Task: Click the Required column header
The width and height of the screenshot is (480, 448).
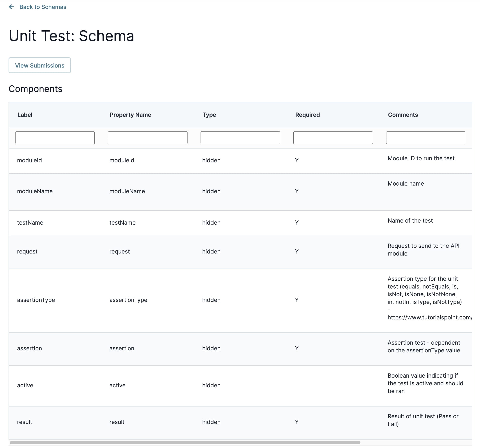Action: coord(307,115)
